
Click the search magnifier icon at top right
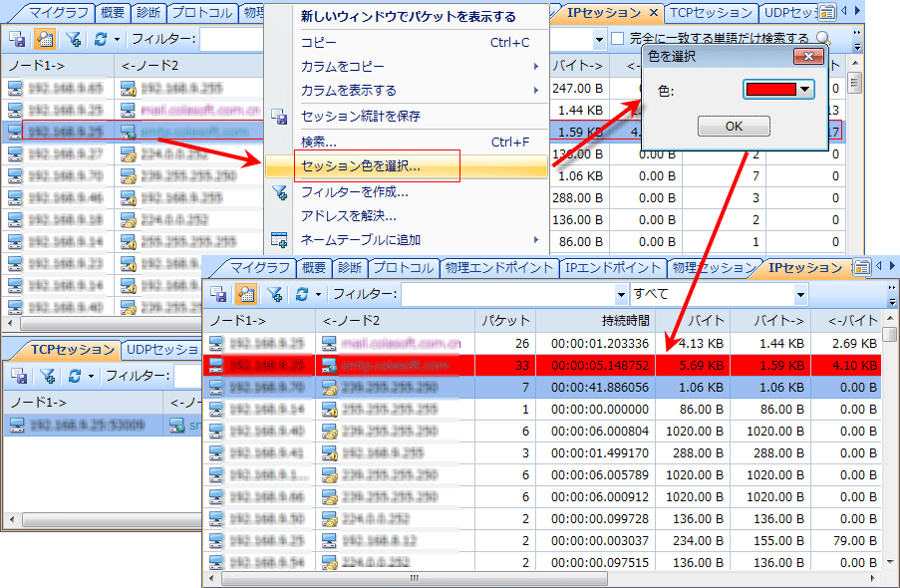[x=822, y=39]
